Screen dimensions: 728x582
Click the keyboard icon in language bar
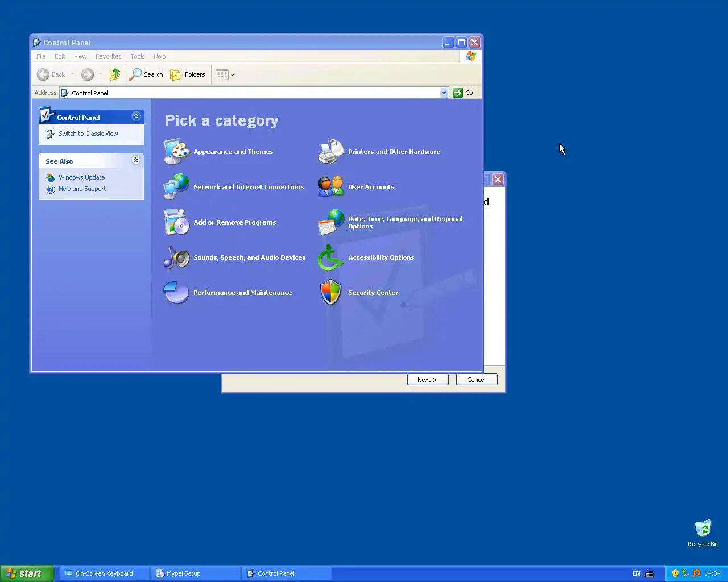(x=650, y=573)
